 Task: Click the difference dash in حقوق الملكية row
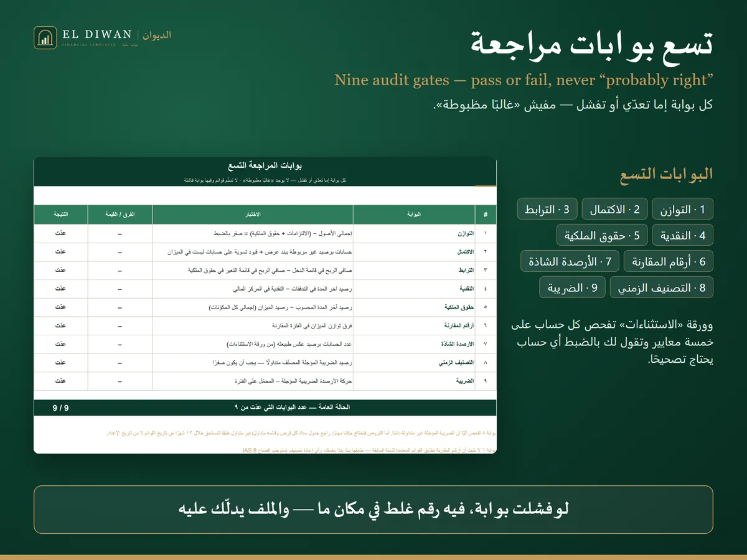(120, 307)
